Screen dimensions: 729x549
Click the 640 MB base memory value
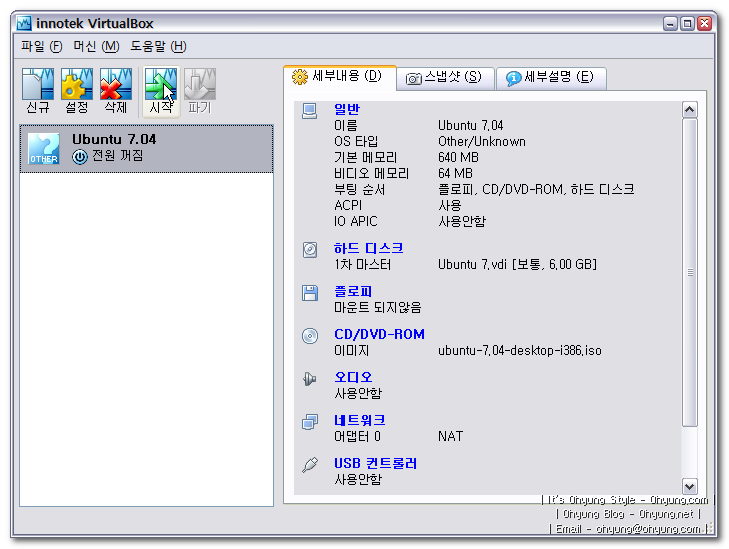pos(458,158)
